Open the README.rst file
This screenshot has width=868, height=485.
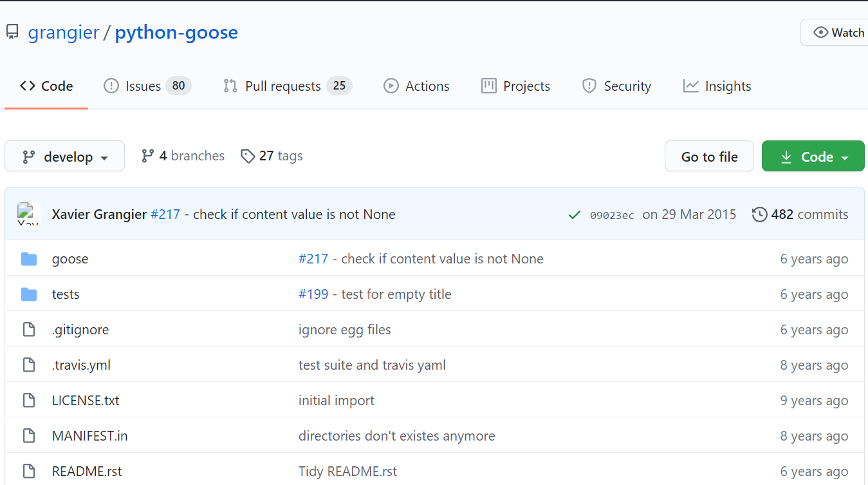87,471
